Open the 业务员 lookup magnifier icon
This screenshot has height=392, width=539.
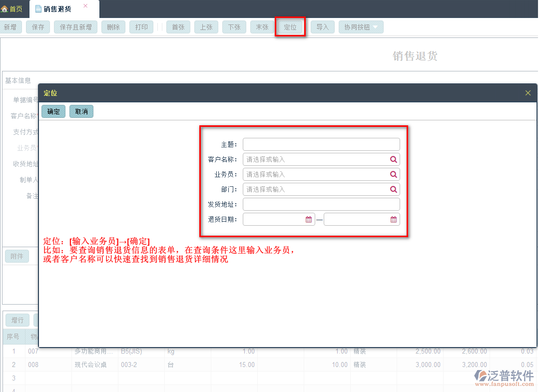pos(394,174)
